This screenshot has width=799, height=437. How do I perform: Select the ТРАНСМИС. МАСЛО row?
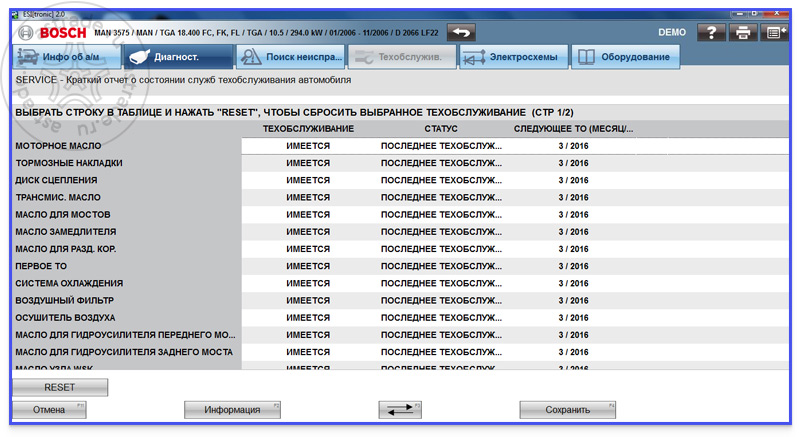click(401, 197)
